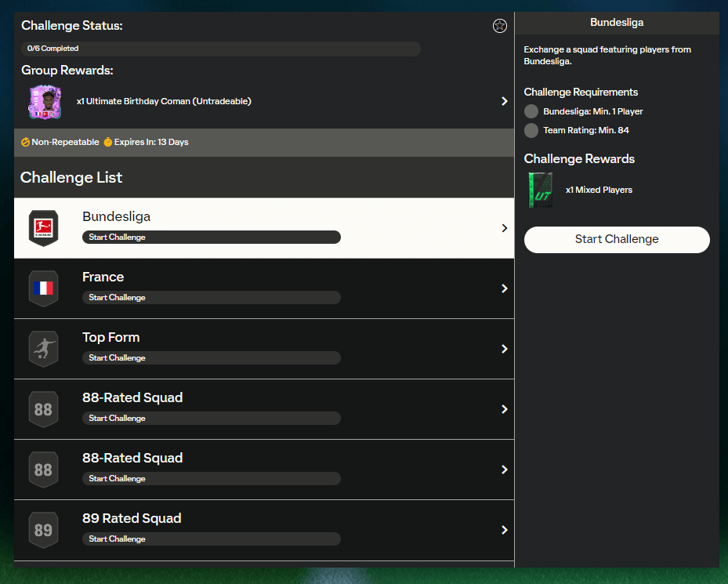The image size is (728, 584).
Task: Click the Ultimate Birthday Coman player card
Action: pos(45,102)
